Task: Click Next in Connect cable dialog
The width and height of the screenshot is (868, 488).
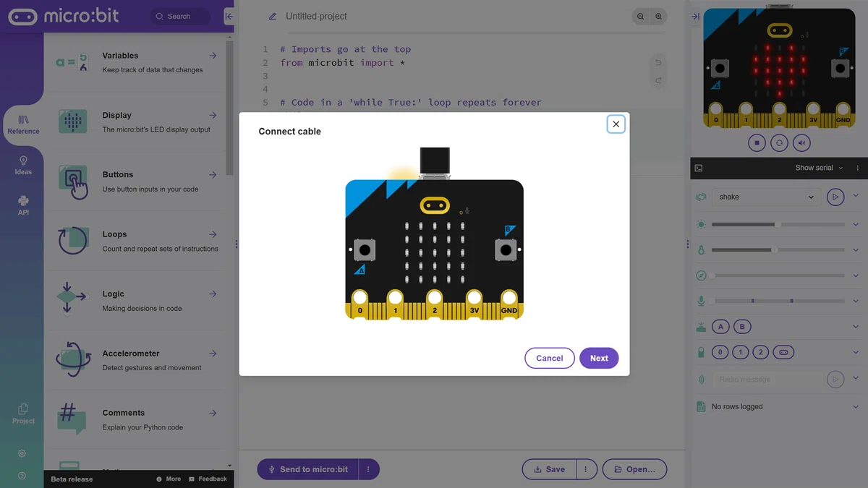Action: pyautogui.click(x=599, y=358)
